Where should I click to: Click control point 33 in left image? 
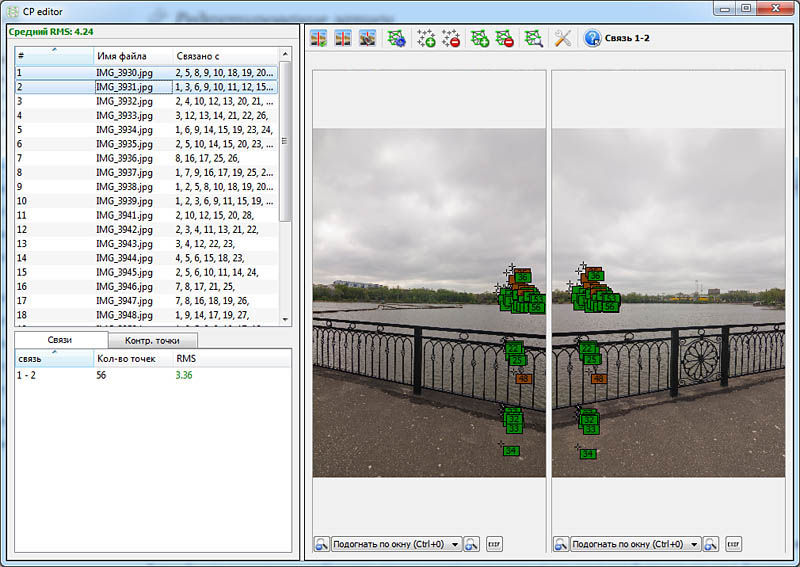click(514, 429)
